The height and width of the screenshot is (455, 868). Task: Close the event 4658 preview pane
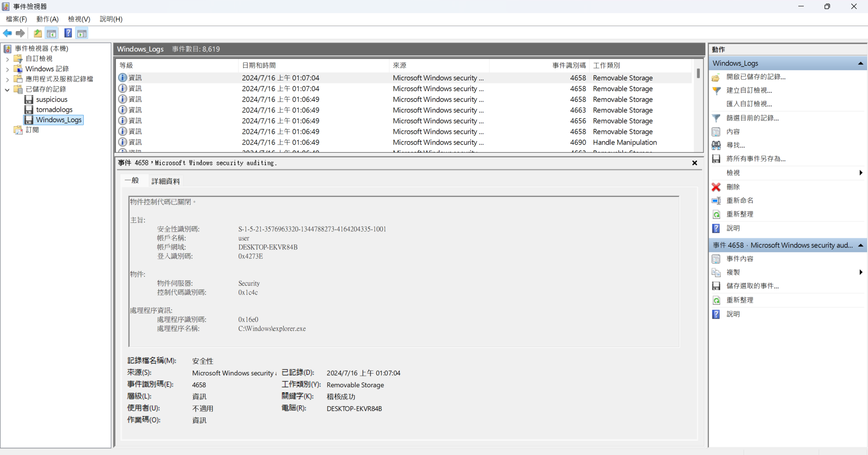(695, 163)
